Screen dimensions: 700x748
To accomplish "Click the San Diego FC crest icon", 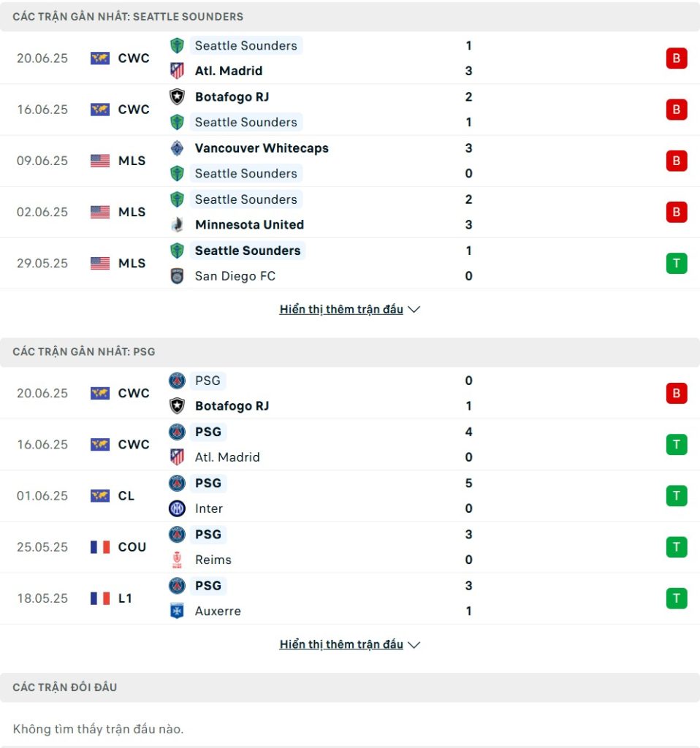I will 177,276.
